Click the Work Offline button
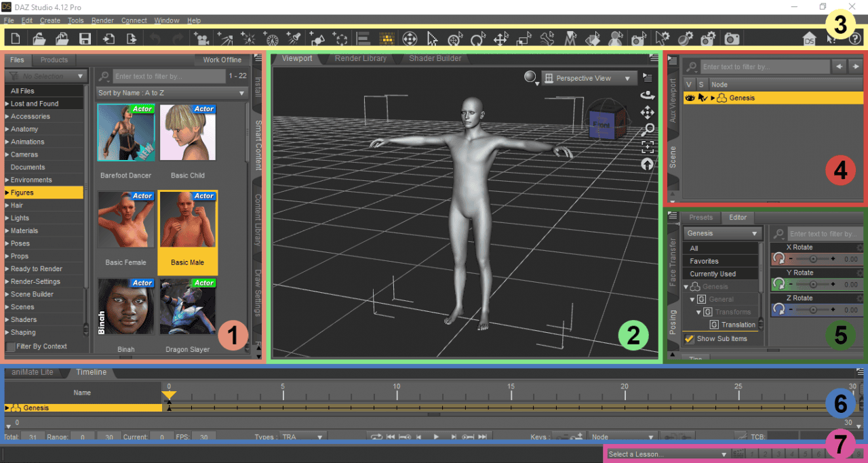This screenshot has height=463, width=868. coord(221,60)
